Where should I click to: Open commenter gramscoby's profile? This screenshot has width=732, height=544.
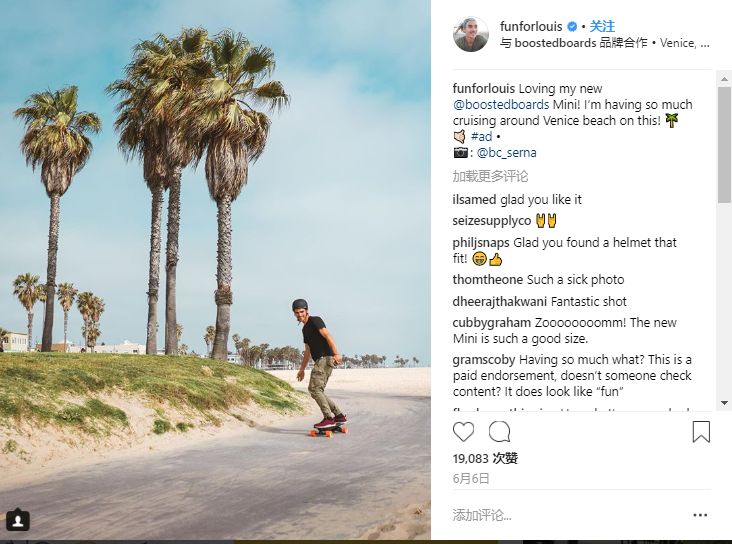[484, 360]
